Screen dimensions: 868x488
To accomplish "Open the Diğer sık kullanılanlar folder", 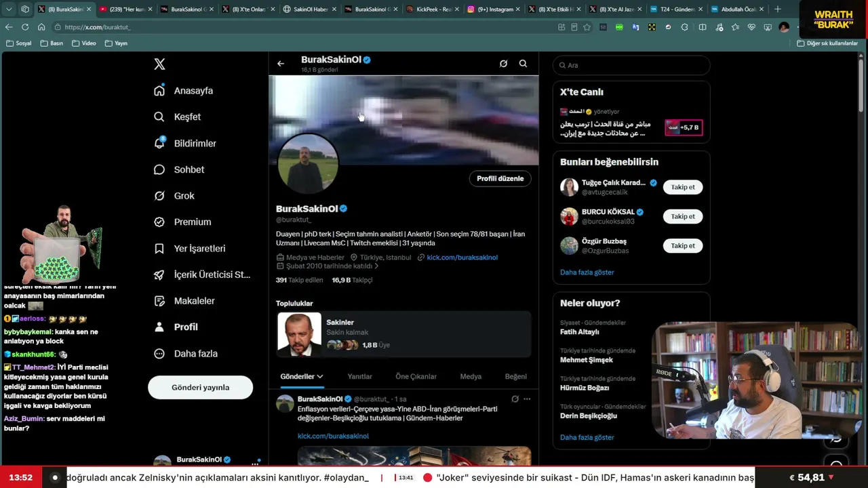I will click(827, 43).
